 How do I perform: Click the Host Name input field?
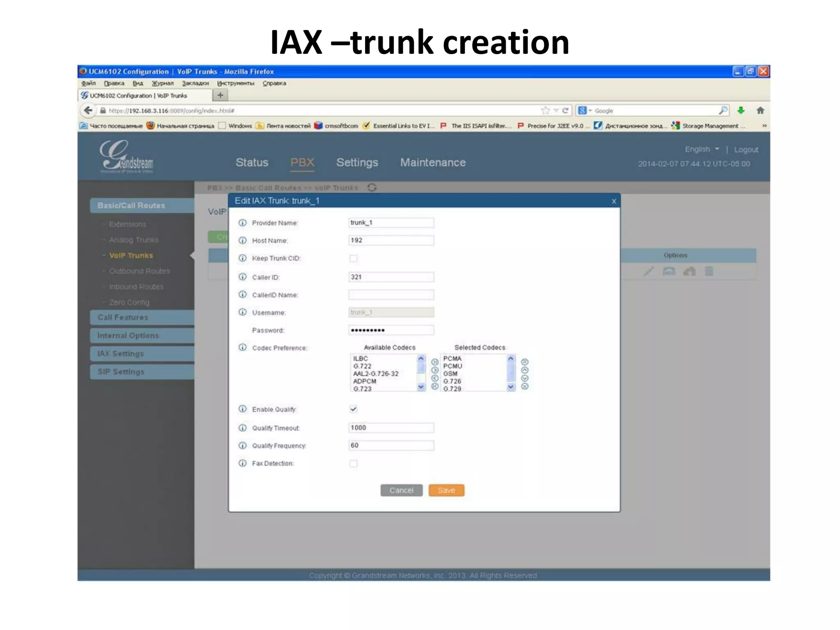point(391,240)
